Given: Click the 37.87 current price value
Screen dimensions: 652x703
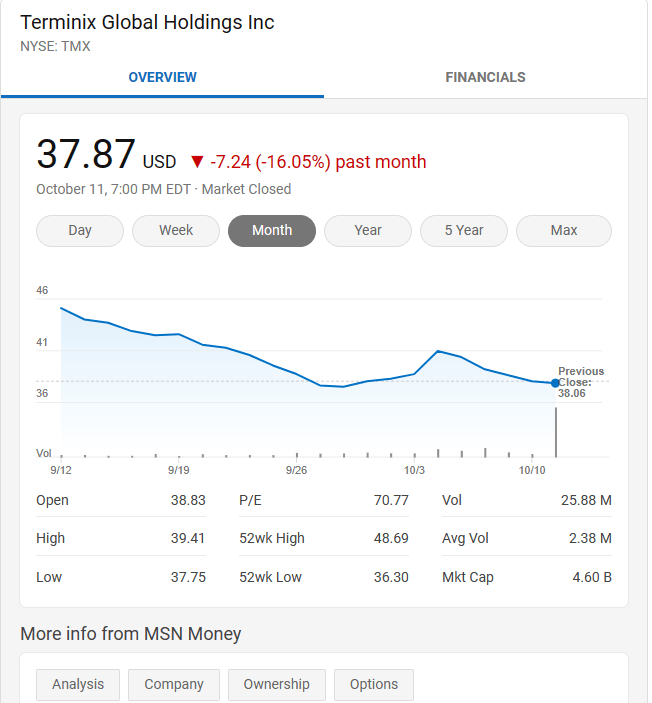Looking at the screenshot, I should 86,155.
